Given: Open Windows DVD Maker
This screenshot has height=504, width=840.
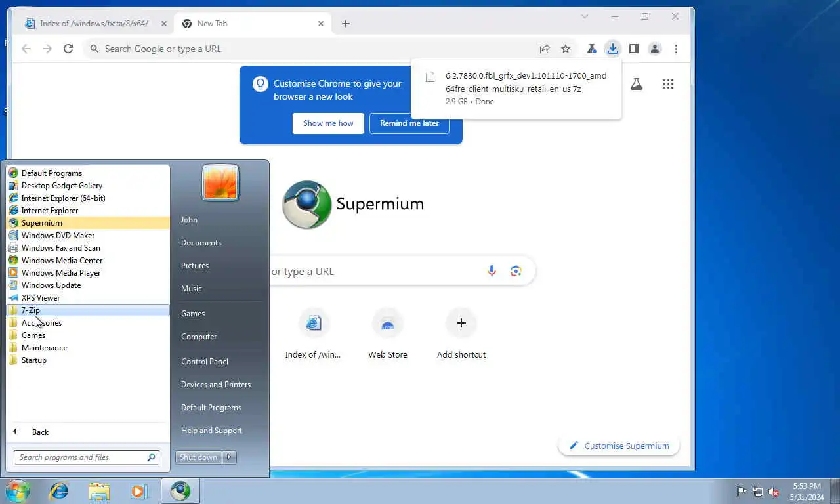Looking at the screenshot, I should tap(88, 236).
